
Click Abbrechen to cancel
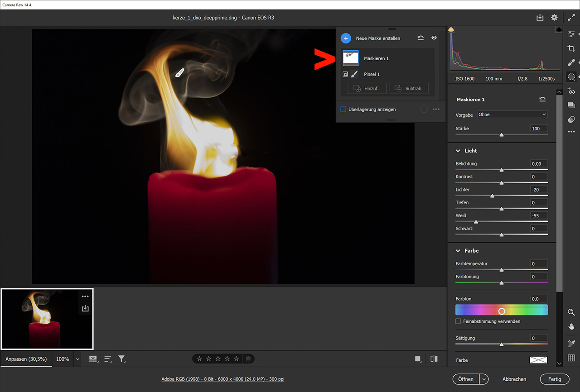coord(514,379)
